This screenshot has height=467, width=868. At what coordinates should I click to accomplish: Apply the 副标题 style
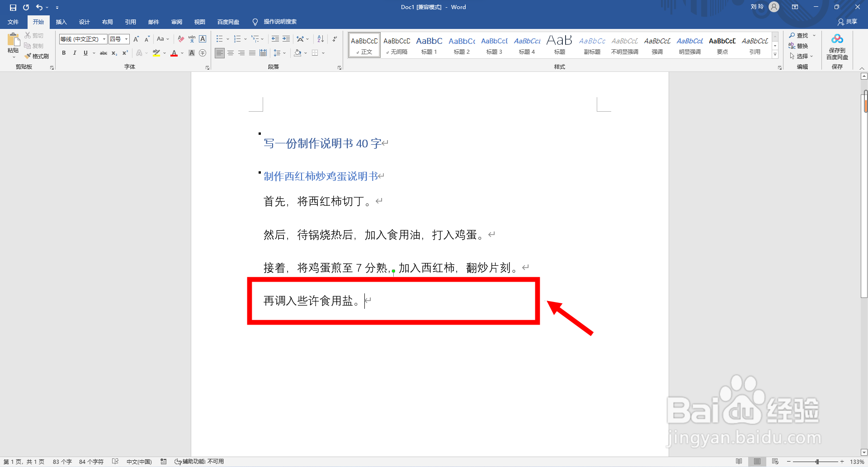pos(592,45)
